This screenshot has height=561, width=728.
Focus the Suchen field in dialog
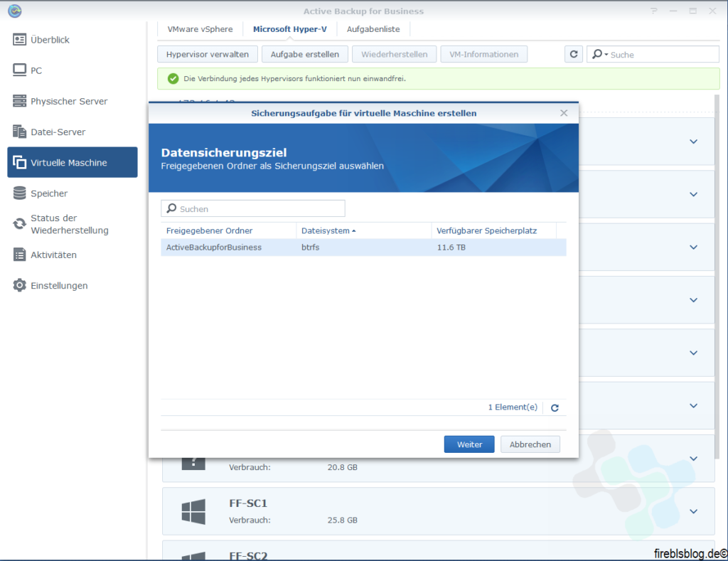click(x=253, y=208)
